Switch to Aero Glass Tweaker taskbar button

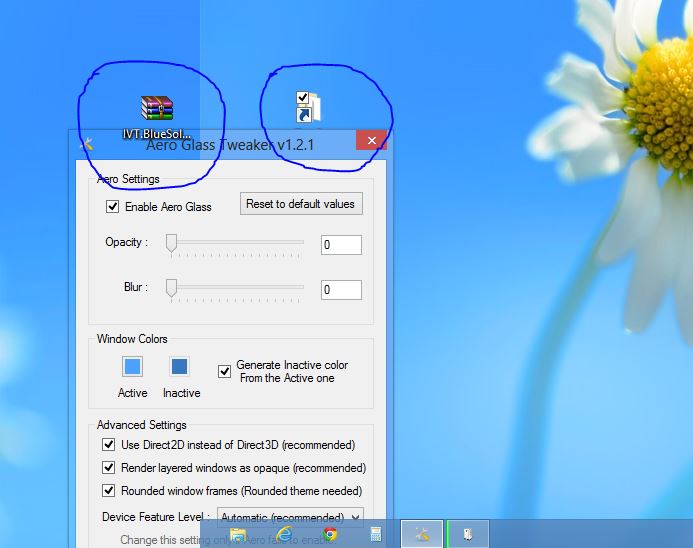pyautogui.click(x=422, y=534)
